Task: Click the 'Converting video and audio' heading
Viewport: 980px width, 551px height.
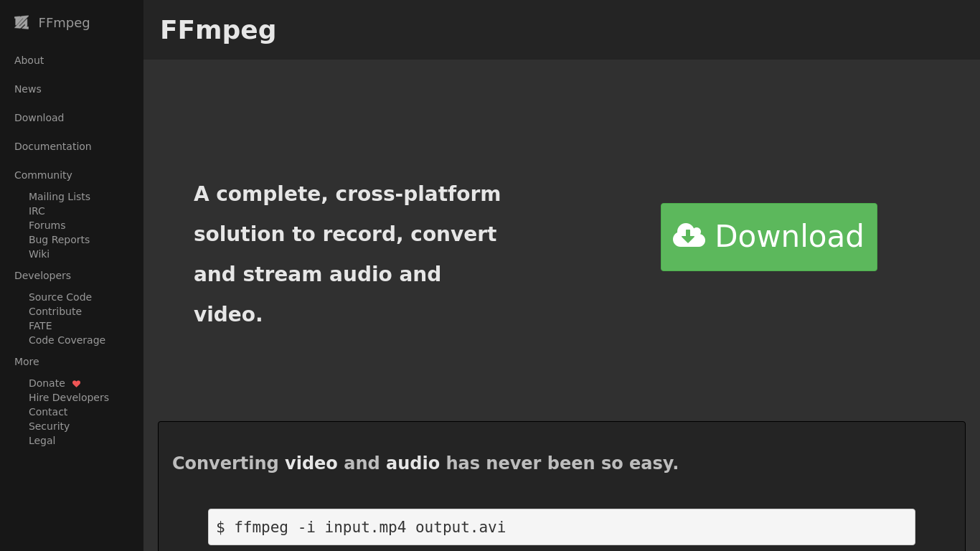Action: [425, 463]
